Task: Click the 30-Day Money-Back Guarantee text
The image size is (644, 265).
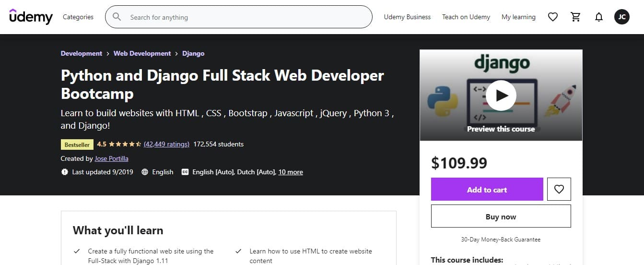Action: pyautogui.click(x=501, y=239)
